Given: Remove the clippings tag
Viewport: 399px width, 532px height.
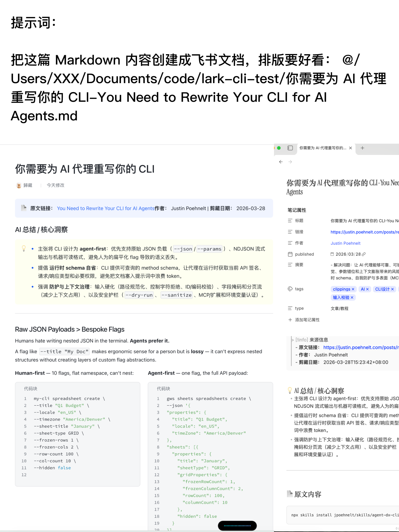Looking at the screenshot, I should [353, 289].
